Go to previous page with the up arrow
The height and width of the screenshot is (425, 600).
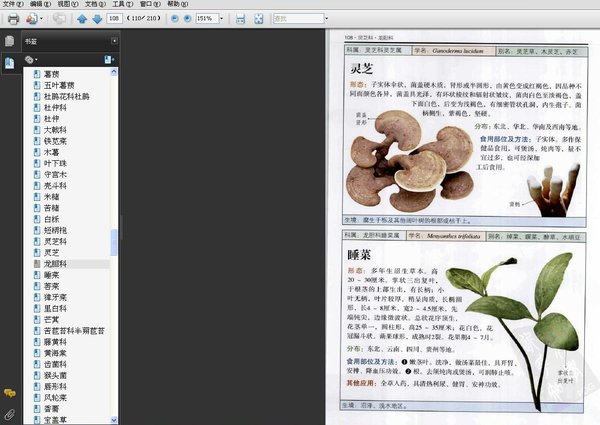pyautogui.click(x=82, y=18)
